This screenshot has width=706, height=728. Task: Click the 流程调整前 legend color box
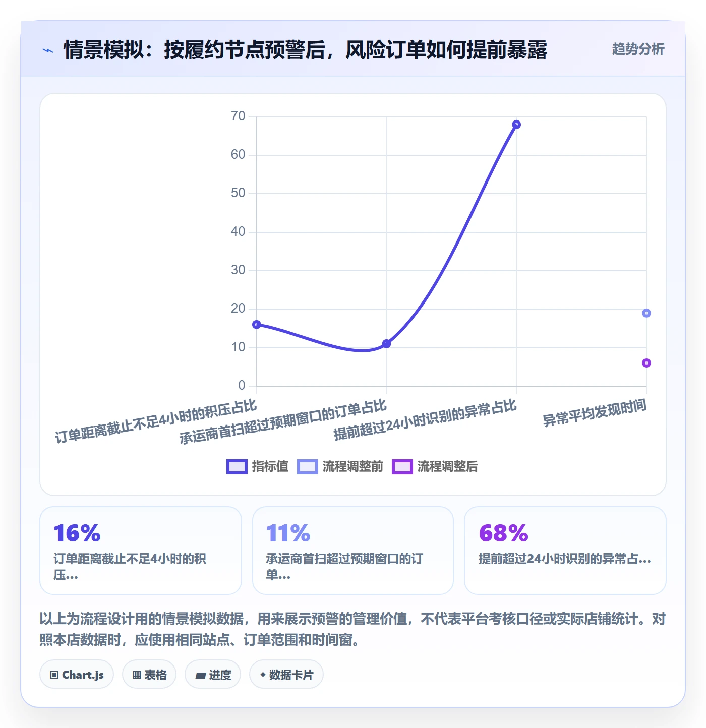pos(308,467)
